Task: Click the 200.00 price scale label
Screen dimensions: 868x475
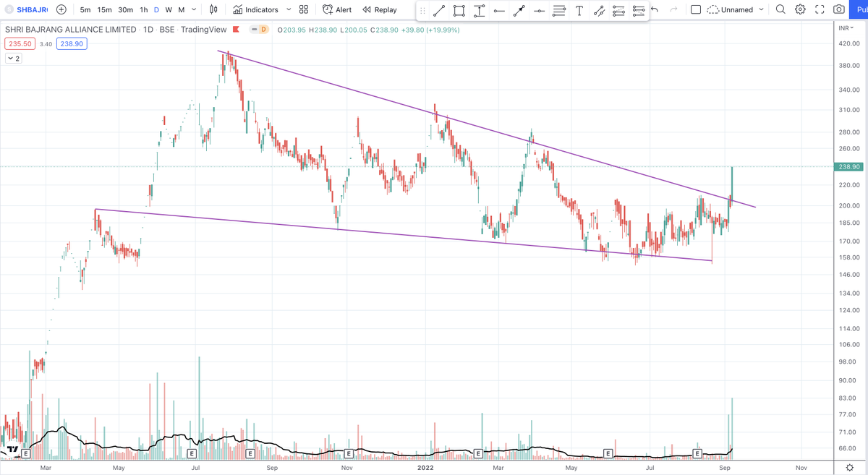Action: click(x=849, y=206)
